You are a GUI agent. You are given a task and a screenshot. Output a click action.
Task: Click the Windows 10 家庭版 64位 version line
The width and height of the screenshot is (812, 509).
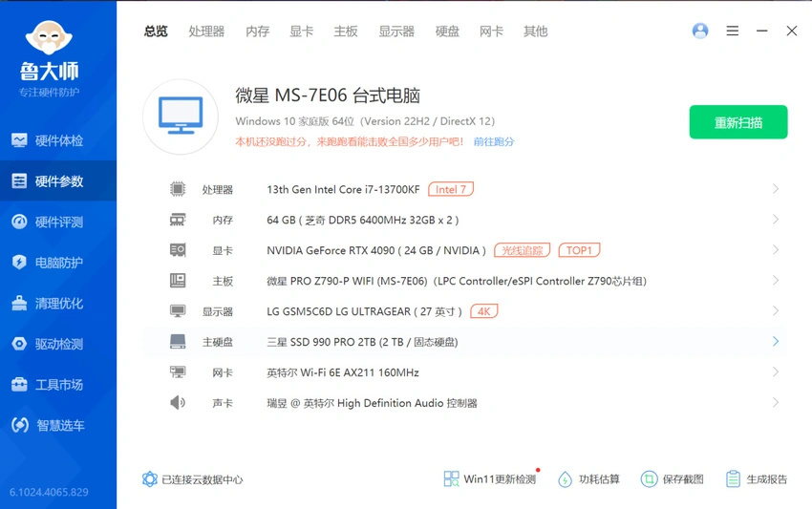365,121
